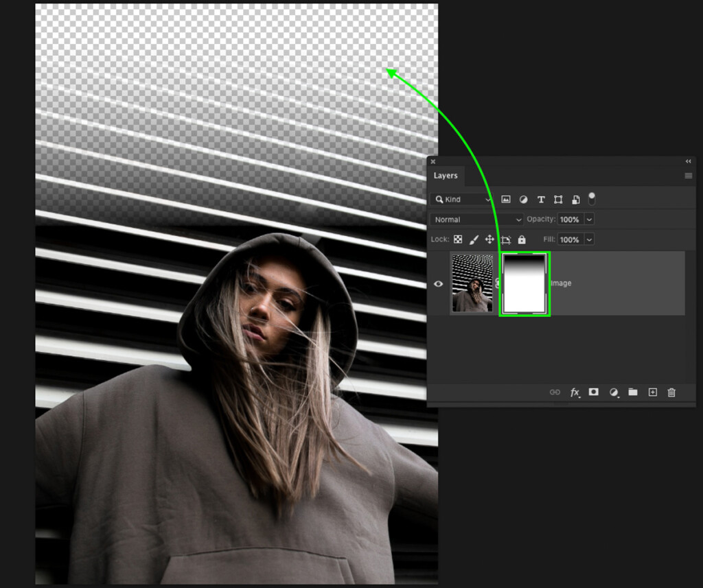Filter for smart object layers
This screenshot has width=703, height=588.
[575, 200]
